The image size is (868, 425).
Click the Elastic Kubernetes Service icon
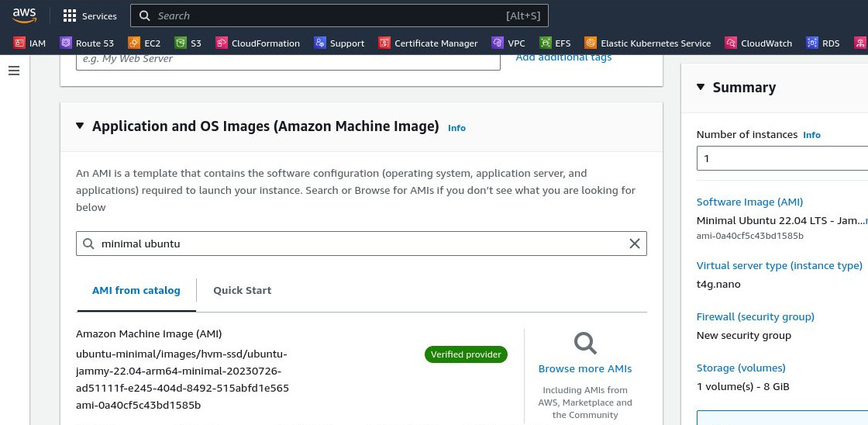click(x=591, y=43)
